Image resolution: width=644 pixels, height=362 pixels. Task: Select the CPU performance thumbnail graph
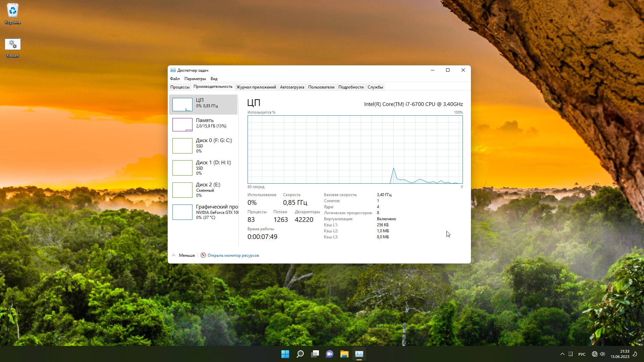click(x=182, y=105)
